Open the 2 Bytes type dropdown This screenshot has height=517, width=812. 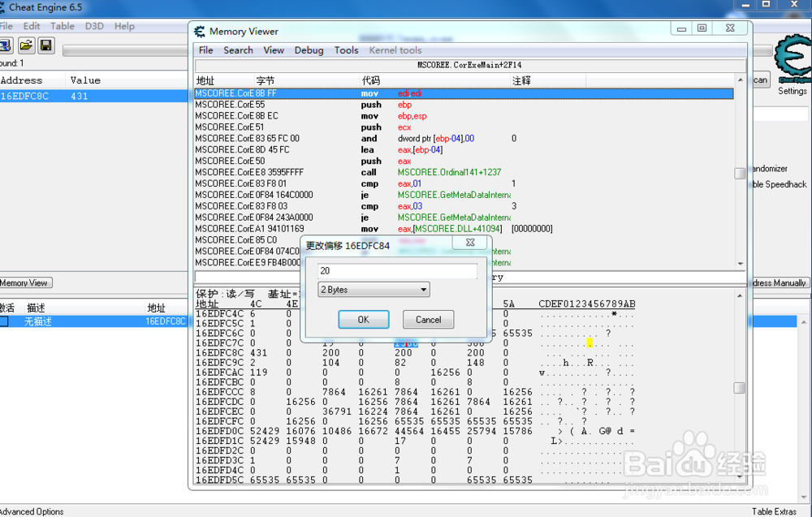374,290
